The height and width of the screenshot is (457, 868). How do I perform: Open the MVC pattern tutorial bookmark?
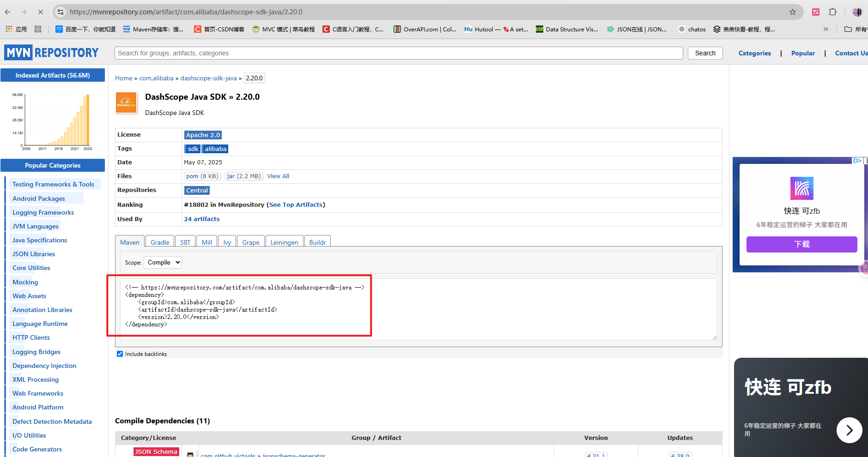tap(284, 29)
